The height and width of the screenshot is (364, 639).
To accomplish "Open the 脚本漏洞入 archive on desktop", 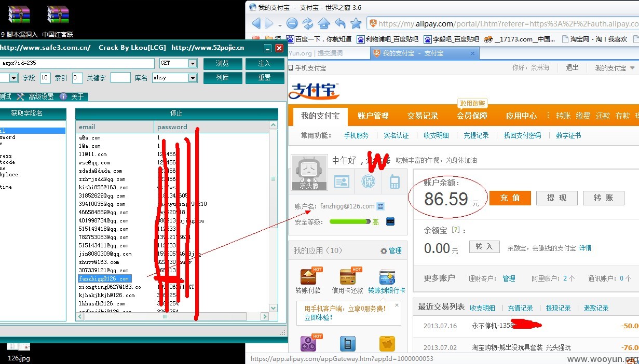I will (x=19, y=21).
